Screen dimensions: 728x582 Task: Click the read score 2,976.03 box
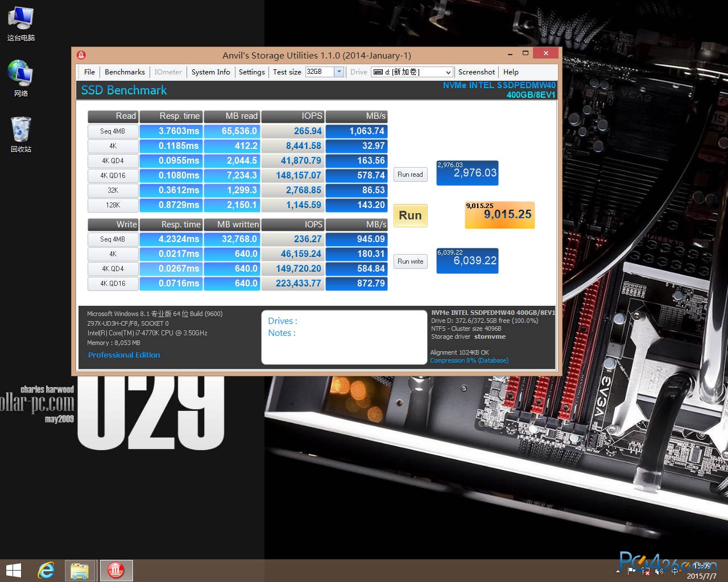point(468,173)
